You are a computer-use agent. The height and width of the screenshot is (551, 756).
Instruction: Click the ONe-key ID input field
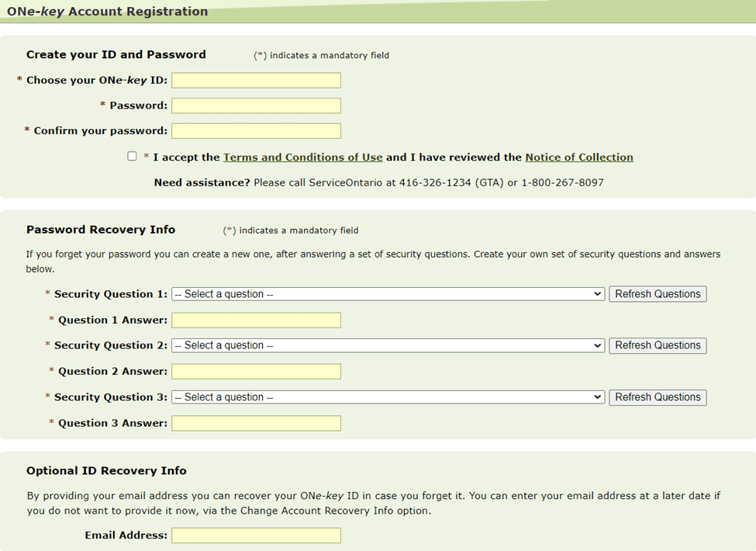(256, 80)
